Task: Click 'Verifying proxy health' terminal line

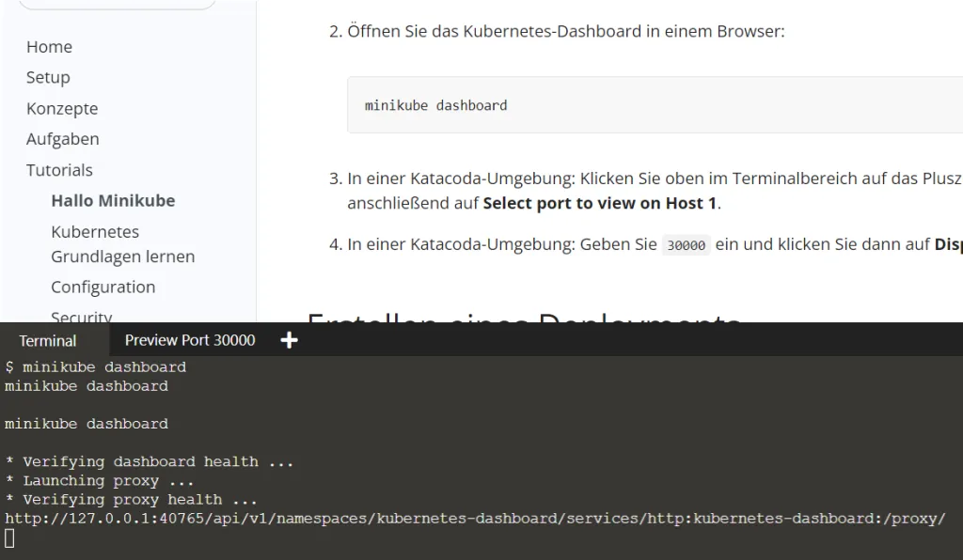Action: pos(131,500)
